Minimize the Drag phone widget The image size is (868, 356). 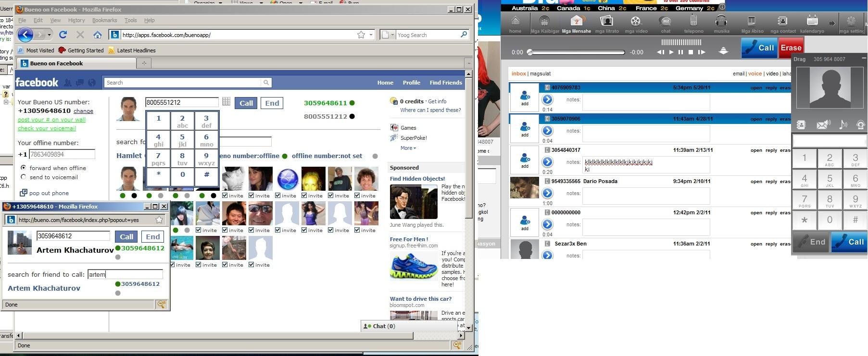[x=864, y=59]
